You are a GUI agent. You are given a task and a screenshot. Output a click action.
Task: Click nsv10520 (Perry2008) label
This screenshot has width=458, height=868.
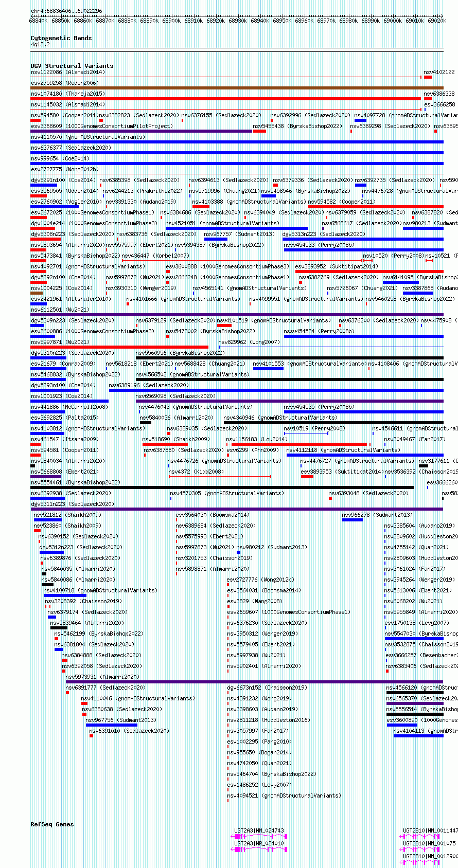[x=393, y=256]
